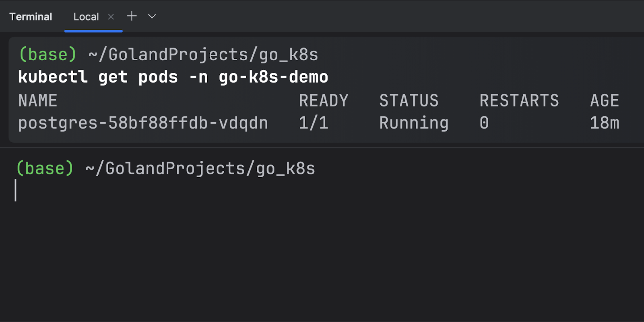Click the green (base) label in first prompt
The height and width of the screenshot is (322, 644).
(x=47, y=55)
